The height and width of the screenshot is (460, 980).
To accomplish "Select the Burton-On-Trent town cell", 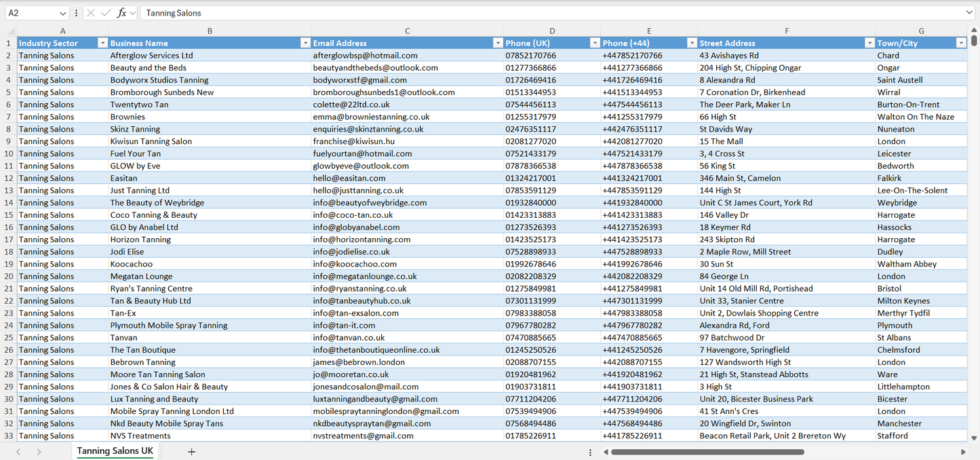I will [x=922, y=104].
